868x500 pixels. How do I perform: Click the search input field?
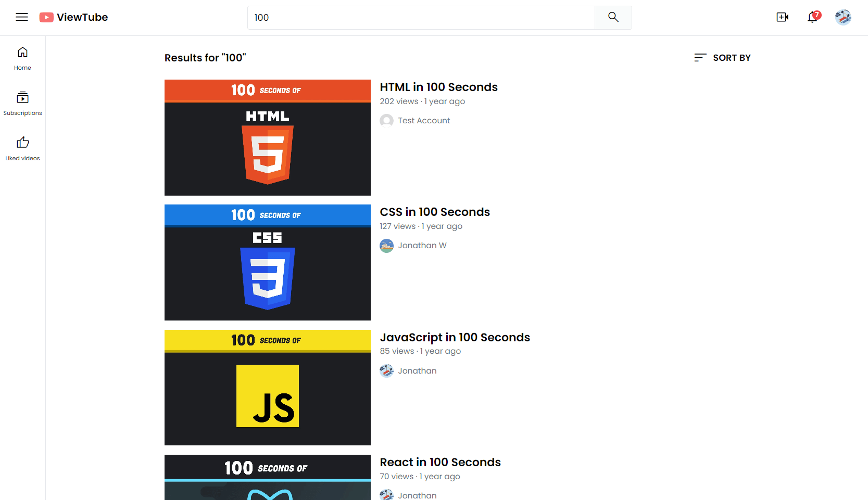(421, 18)
